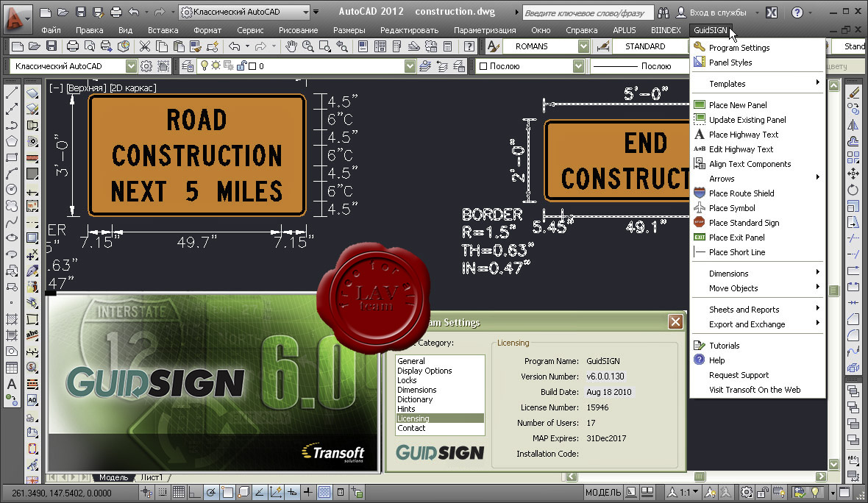Expand the ROMANS text style dropdown
This screenshot has height=503, width=868.
583,46
